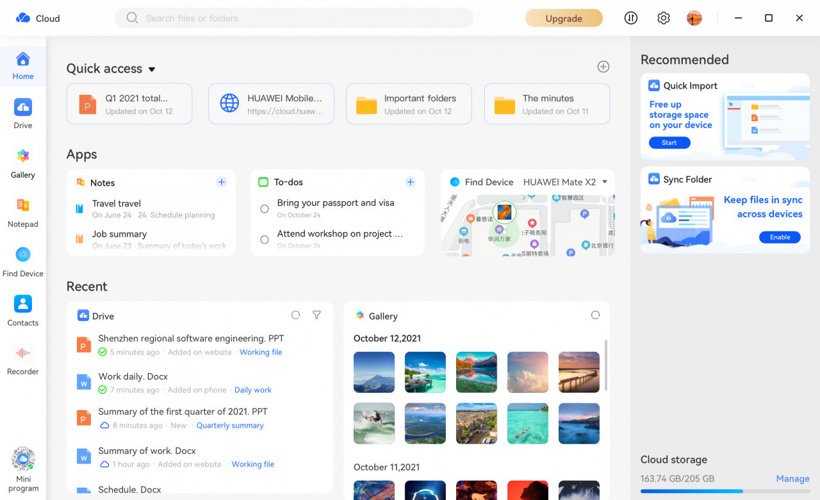This screenshot has height=500, width=820.
Task: Go to Contacts in the sidebar
Action: click(22, 310)
